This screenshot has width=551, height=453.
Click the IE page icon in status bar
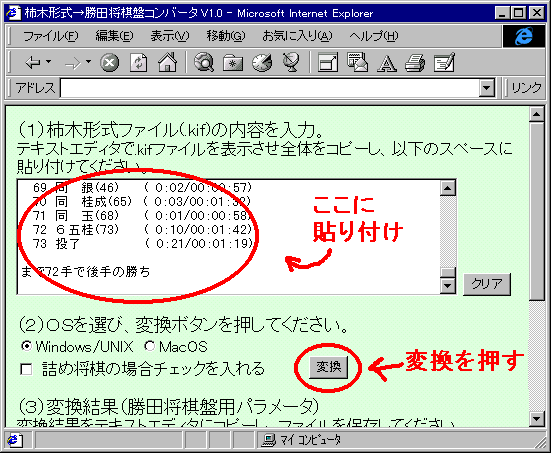tap(15, 440)
